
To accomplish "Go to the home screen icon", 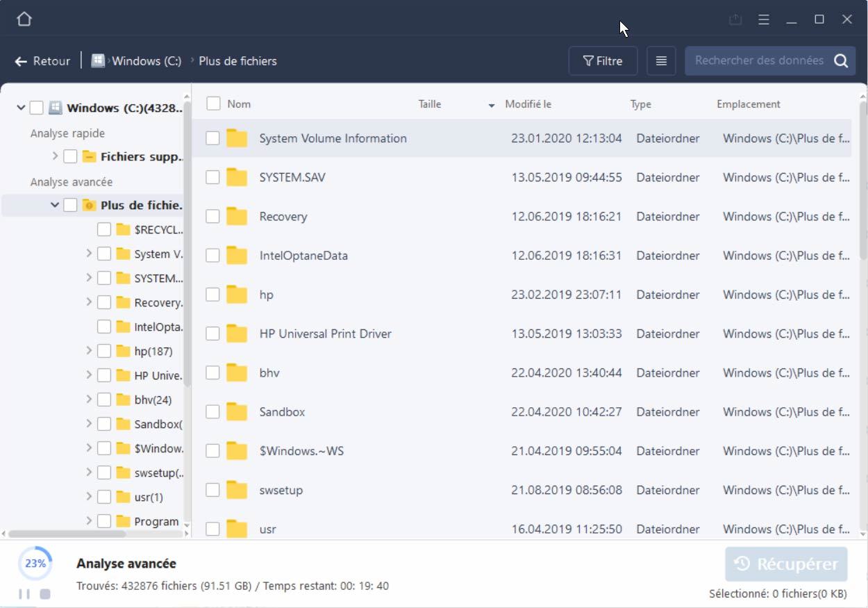I will click(x=24, y=19).
